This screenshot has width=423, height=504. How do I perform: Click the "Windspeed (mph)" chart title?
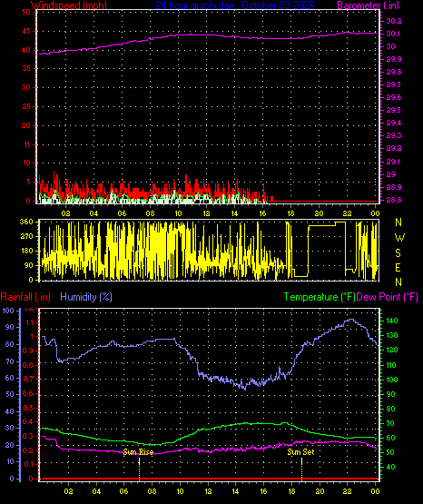pos(69,5)
